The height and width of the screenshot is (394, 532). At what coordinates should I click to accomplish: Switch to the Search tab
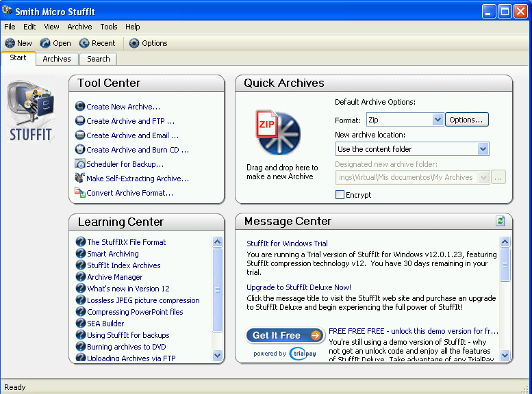(99, 59)
